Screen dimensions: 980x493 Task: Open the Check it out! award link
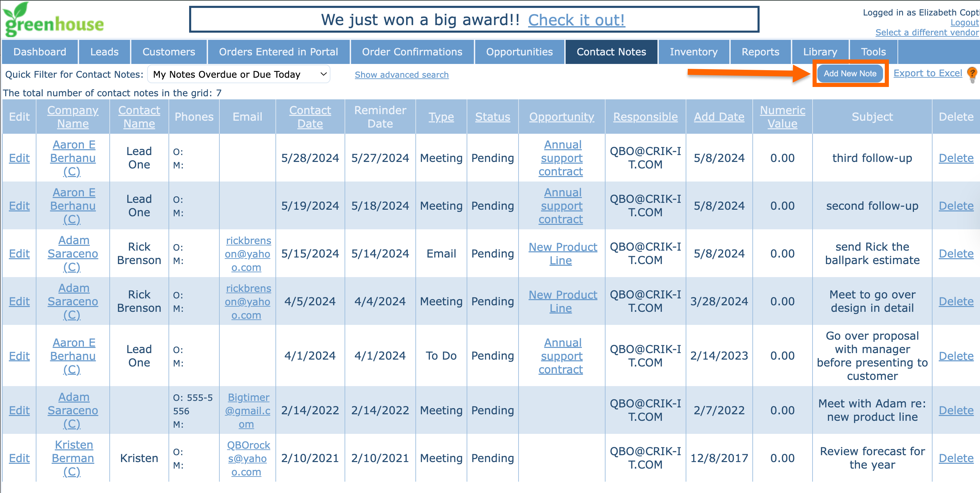click(x=576, y=20)
